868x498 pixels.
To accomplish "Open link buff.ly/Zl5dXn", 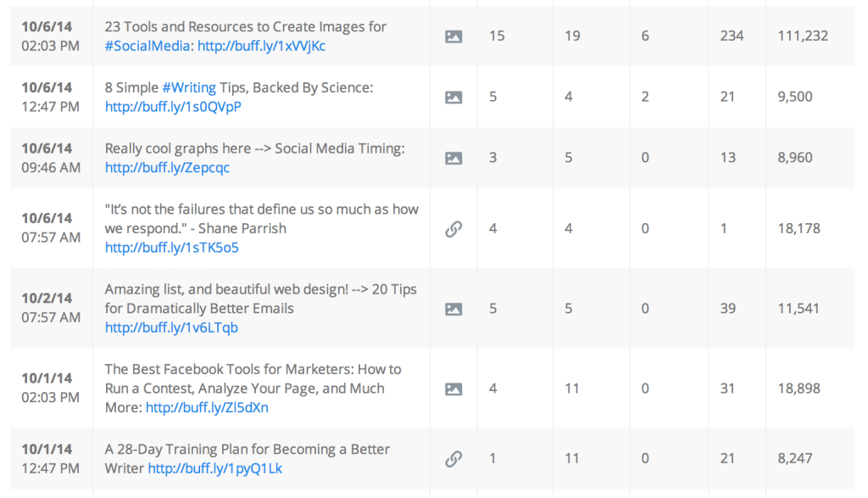I will (x=207, y=408).
